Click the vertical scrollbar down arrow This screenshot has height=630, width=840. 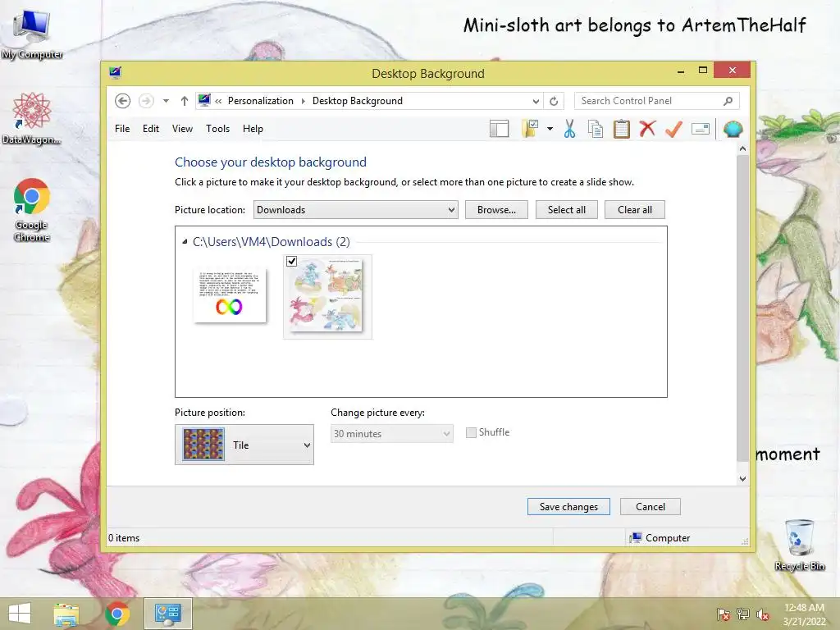[742, 479]
